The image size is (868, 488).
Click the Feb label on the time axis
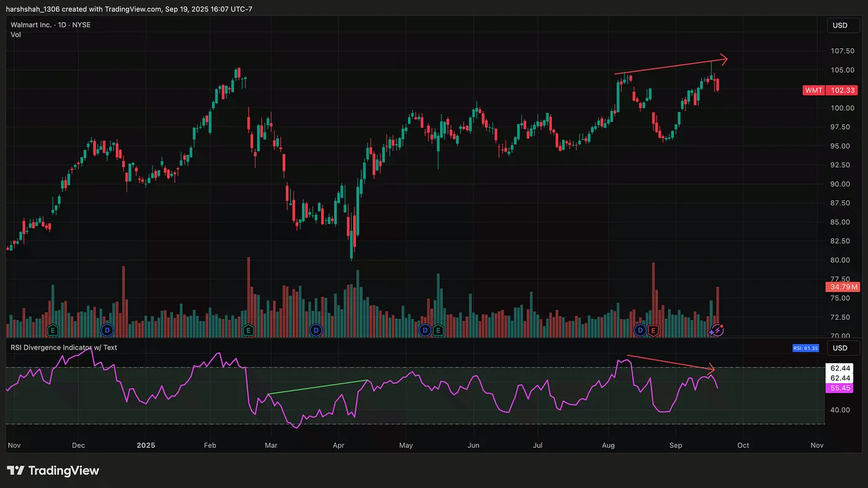pos(210,445)
